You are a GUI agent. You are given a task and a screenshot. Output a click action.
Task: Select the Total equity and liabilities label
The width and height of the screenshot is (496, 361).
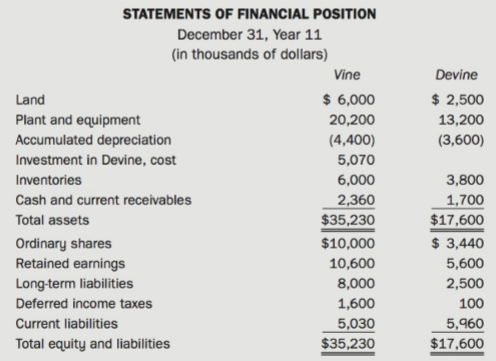pos(93,344)
